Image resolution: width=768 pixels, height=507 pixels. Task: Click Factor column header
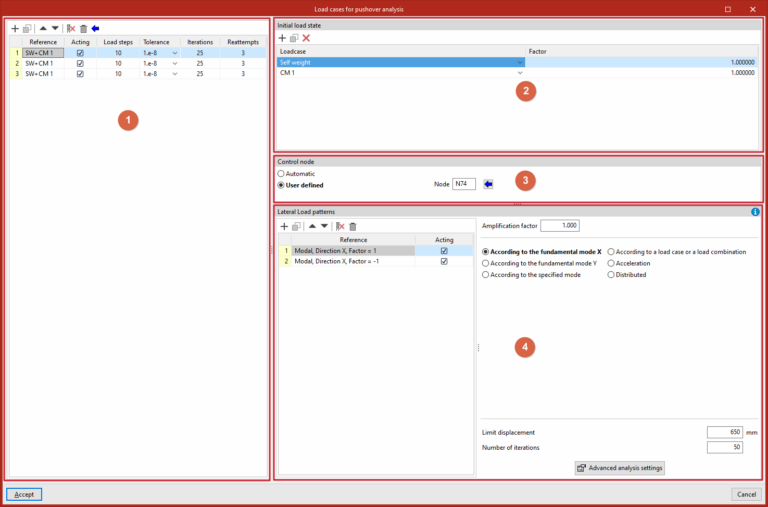point(642,51)
